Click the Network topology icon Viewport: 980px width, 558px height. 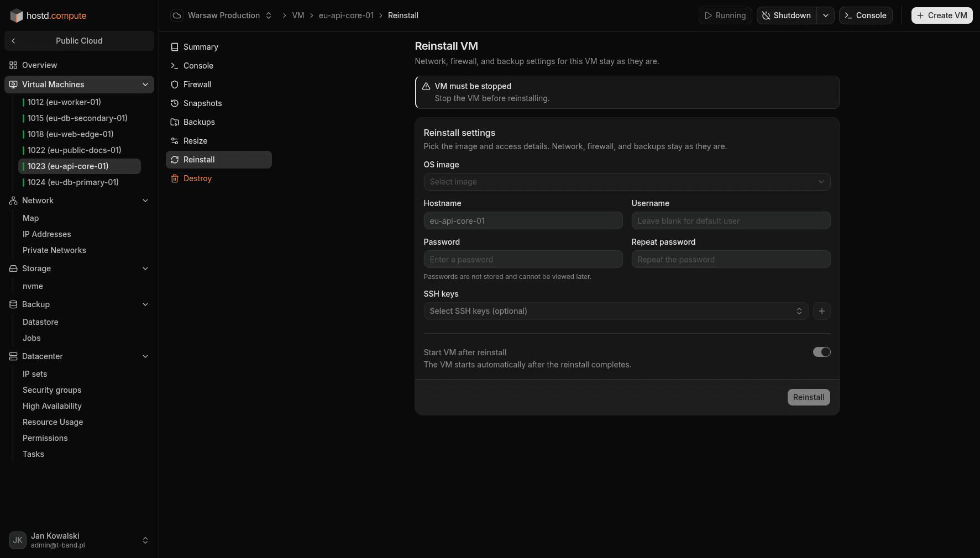[x=13, y=201]
